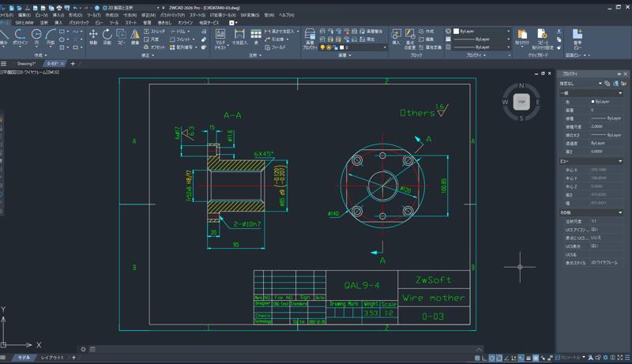Click the 画層プロパティ (Layer Properties) icon
This screenshot has height=364, width=632.
click(x=310, y=37)
